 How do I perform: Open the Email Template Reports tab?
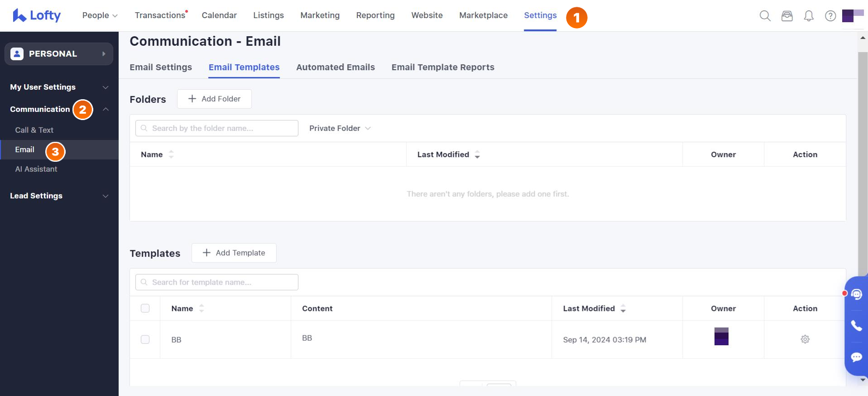[442, 67]
